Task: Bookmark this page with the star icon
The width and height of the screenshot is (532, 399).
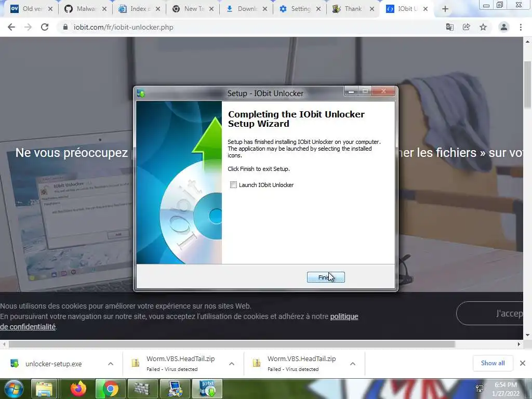Action: (483, 27)
